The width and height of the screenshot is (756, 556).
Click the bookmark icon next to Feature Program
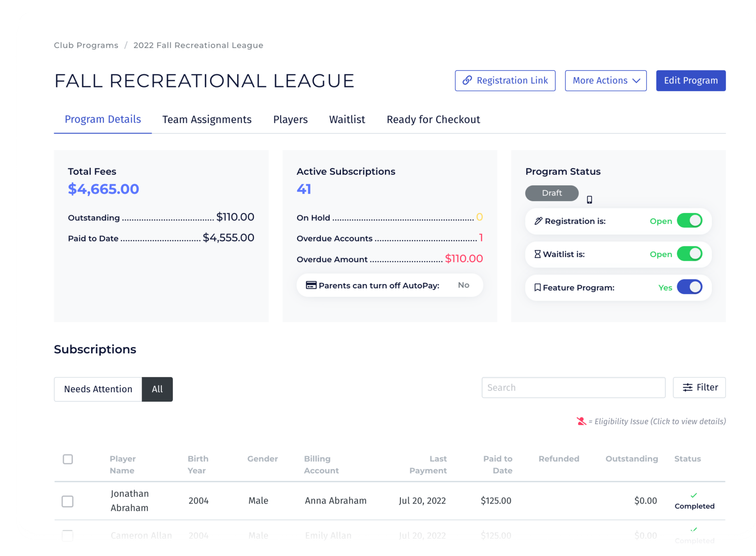[x=537, y=288]
